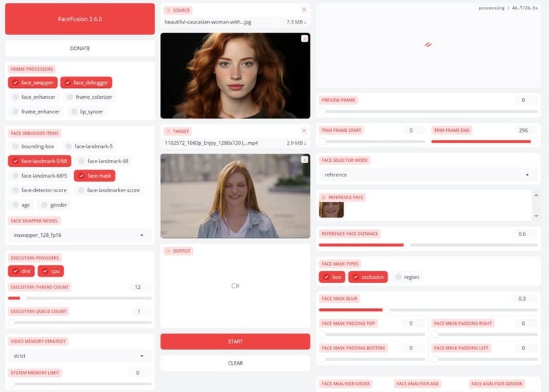Click the download icon on the source image preview
Viewport: 549px width, 392px height.
[x=304, y=39]
